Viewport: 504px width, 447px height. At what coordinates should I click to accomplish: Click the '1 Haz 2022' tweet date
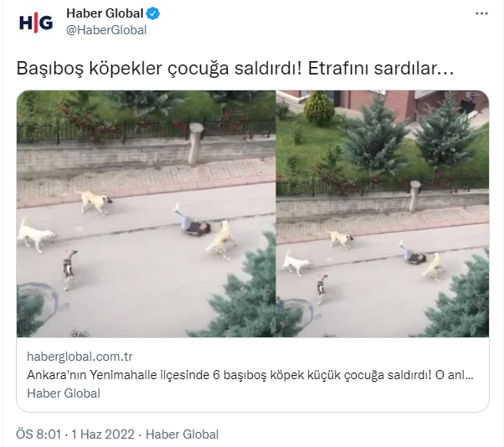tap(103, 434)
